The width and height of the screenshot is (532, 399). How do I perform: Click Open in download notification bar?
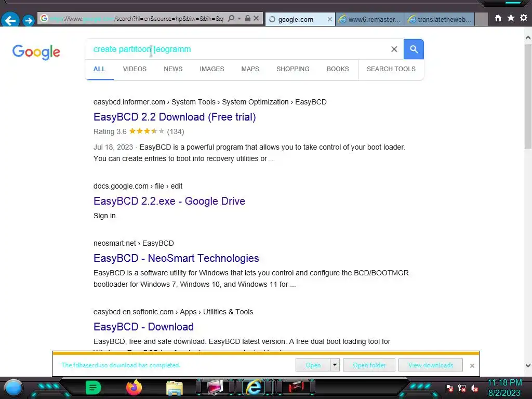[313, 365]
